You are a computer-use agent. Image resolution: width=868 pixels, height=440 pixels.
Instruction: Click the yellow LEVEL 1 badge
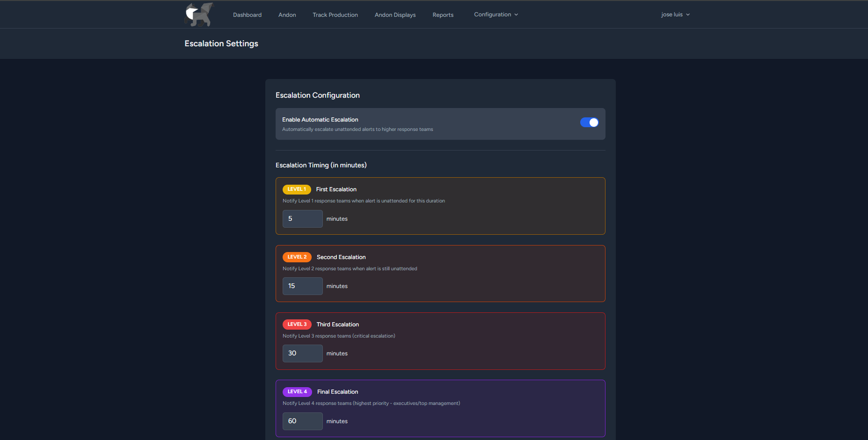point(297,189)
